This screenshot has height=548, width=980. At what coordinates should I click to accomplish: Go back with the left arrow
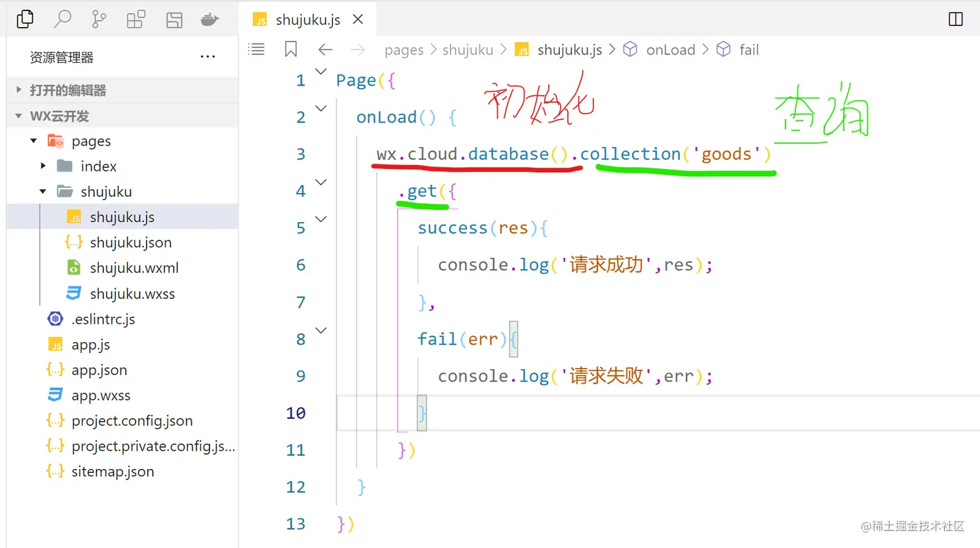pos(325,49)
